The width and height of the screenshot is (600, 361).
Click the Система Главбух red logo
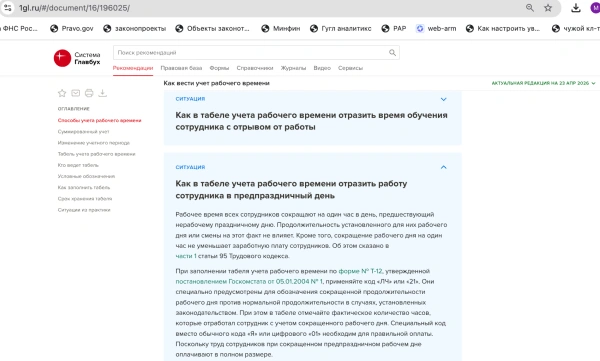pyautogui.click(x=62, y=58)
